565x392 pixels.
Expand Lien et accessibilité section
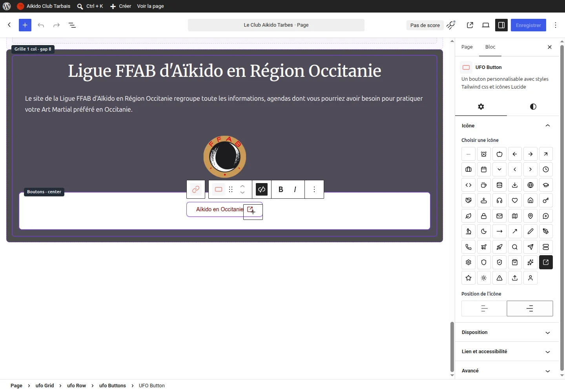(x=507, y=352)
